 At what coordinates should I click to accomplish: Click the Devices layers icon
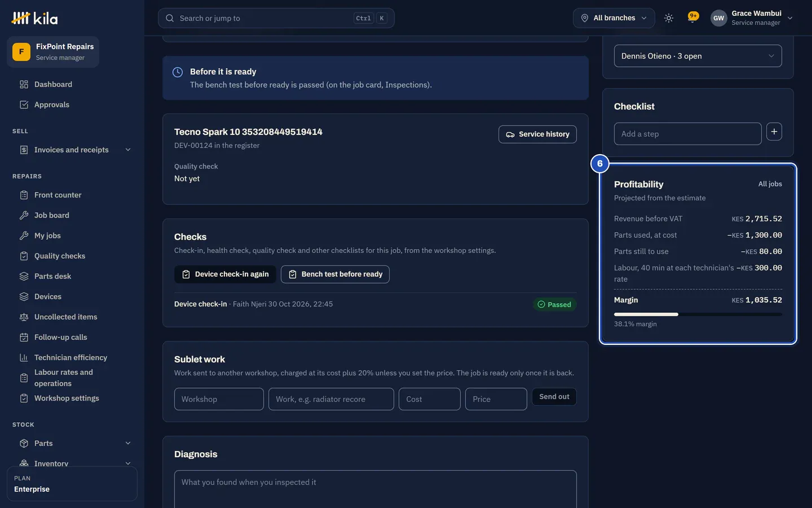[24, 296]
